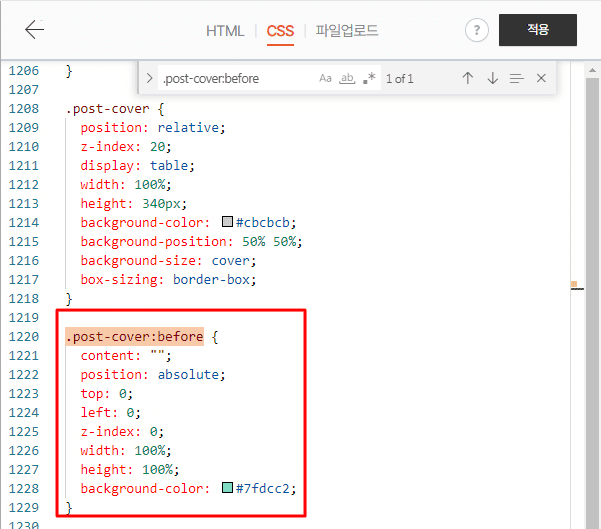Click the 'background-position: 50% 50%;' line
Screen dimensions: 601x529
click(x=191, y=242)
